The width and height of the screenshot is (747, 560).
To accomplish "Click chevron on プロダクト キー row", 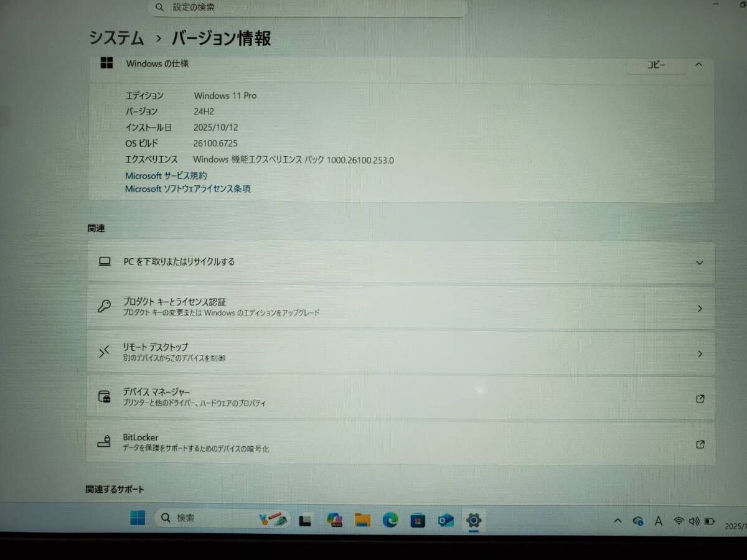I will 700,308.
